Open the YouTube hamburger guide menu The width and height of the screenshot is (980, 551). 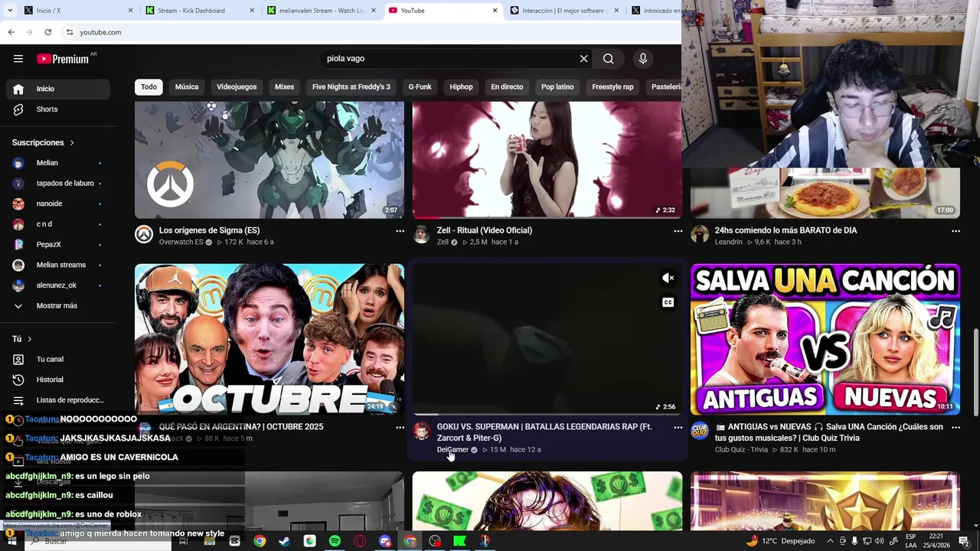point(18,58)
